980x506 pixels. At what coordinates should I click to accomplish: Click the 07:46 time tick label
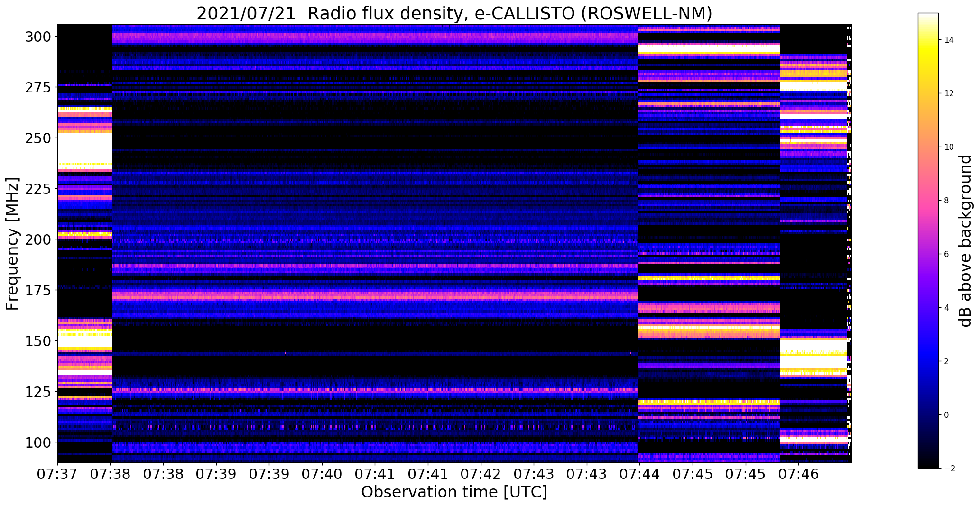pos(798,474)
